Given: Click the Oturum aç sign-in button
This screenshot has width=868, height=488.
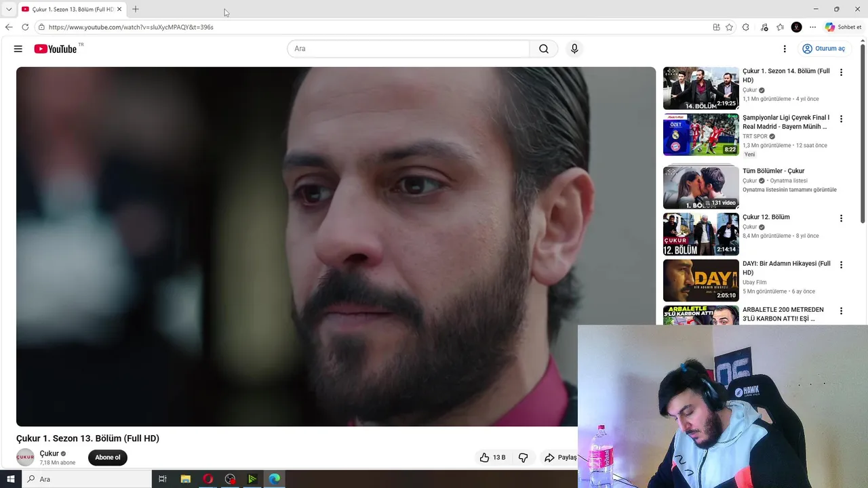Looking at the screenshot, I should (823, 49).
